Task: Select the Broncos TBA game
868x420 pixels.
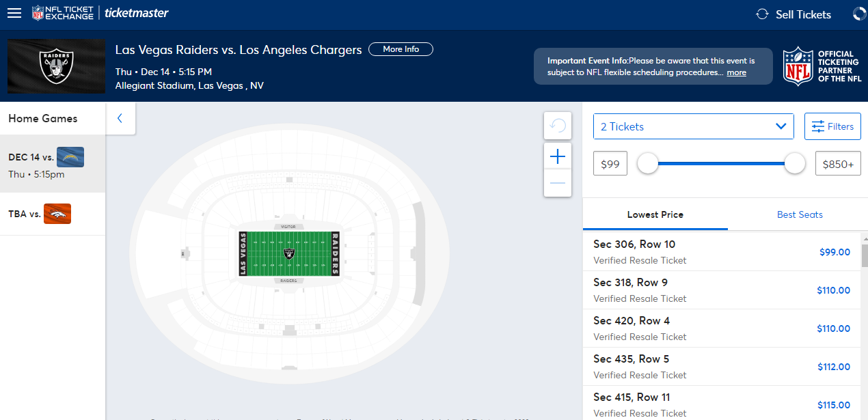Action: (x=57, y=214)
